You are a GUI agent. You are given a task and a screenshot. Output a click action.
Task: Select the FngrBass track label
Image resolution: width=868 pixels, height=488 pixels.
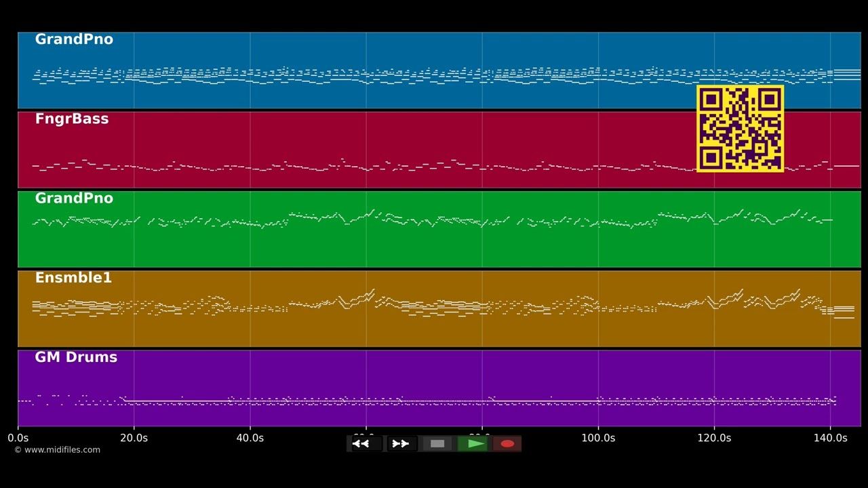(x=72, y=119)
